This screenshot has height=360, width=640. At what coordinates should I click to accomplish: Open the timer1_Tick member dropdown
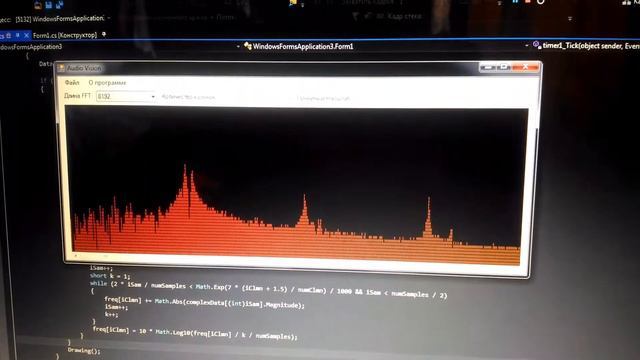586,46
